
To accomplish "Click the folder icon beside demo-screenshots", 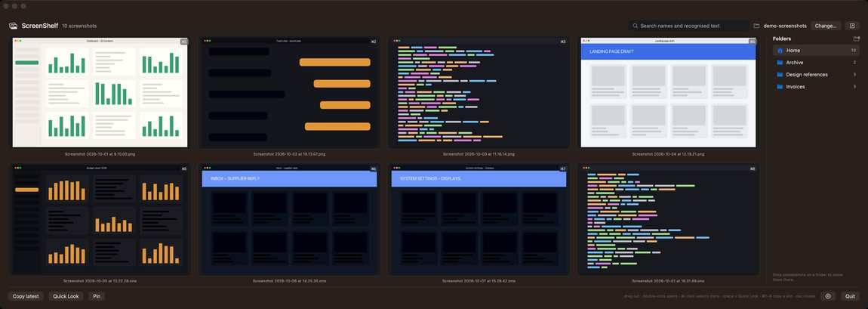I will click(x=757, y=26).
